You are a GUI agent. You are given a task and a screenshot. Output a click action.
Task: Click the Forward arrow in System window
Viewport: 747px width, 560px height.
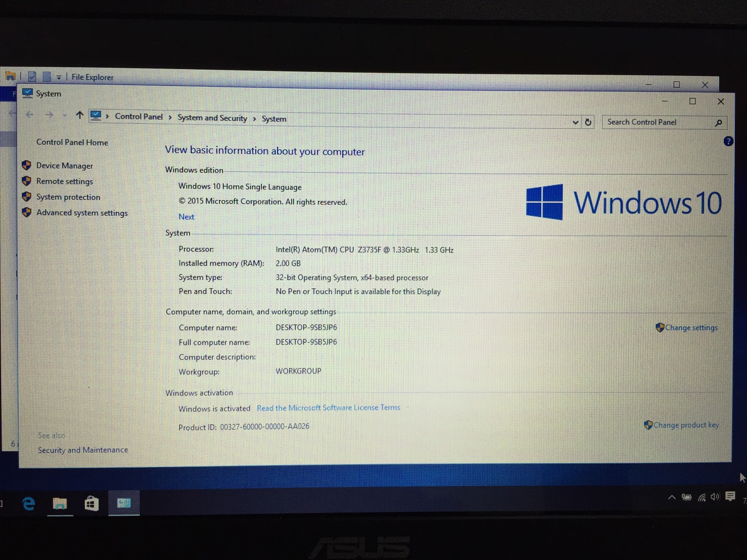(x=49, y=115)
